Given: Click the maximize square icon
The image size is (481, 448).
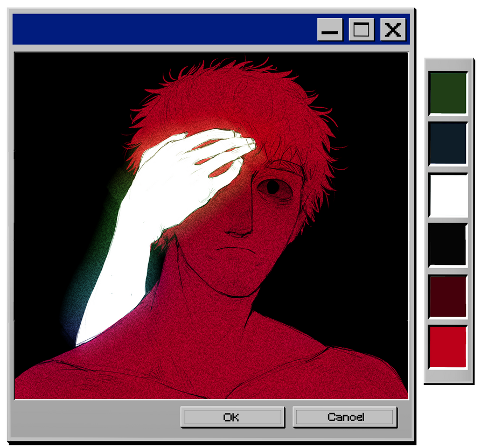Looking at the screenshot, I should pyautogui.click(x=361, y=30).
